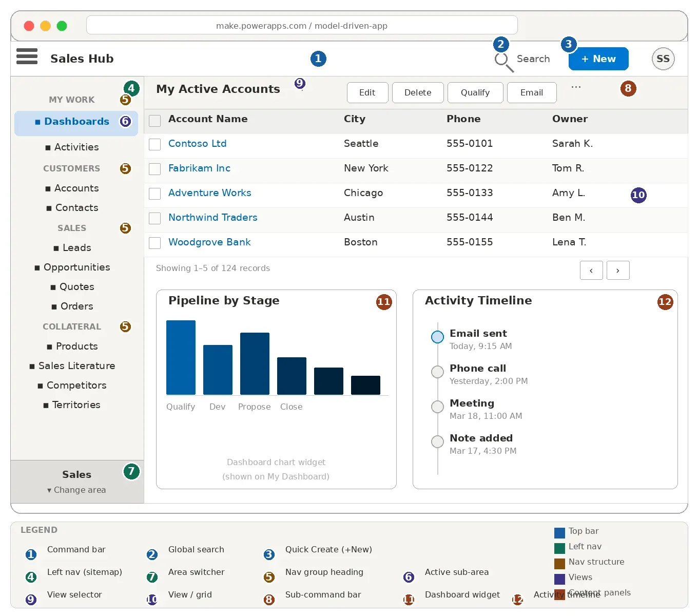This screenshot has width=698, height=616.
Task: Expand the Change area switcher
Action: pos(76,490)
